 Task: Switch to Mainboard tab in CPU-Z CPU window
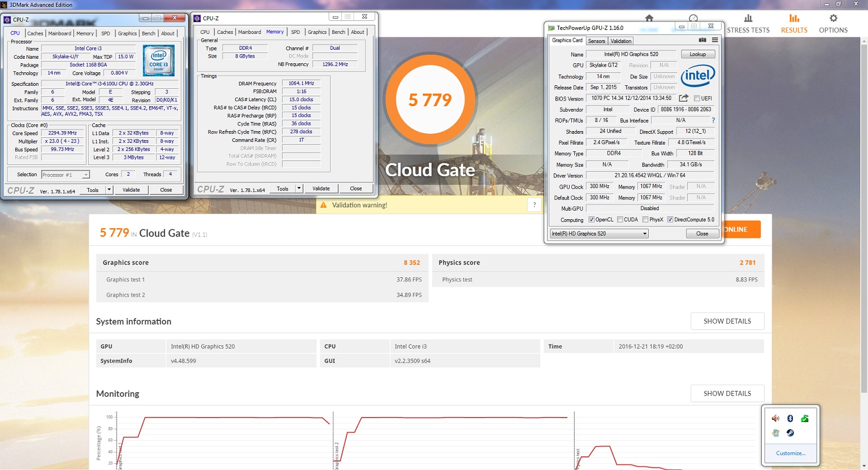[60, 33]
